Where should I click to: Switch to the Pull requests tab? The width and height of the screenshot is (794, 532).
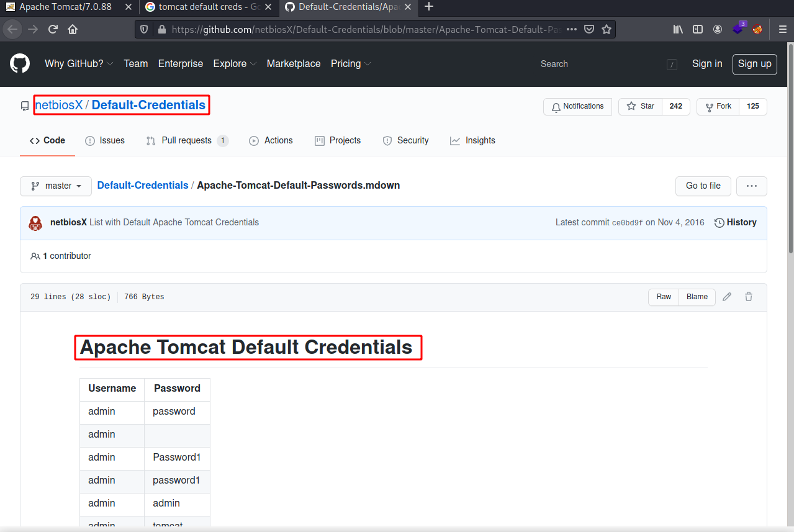pyautogui.click(x=187, y=140)
